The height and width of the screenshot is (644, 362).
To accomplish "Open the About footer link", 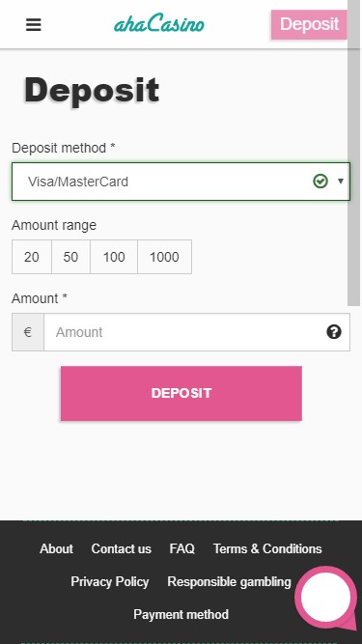I will click(x=56, y=548).
